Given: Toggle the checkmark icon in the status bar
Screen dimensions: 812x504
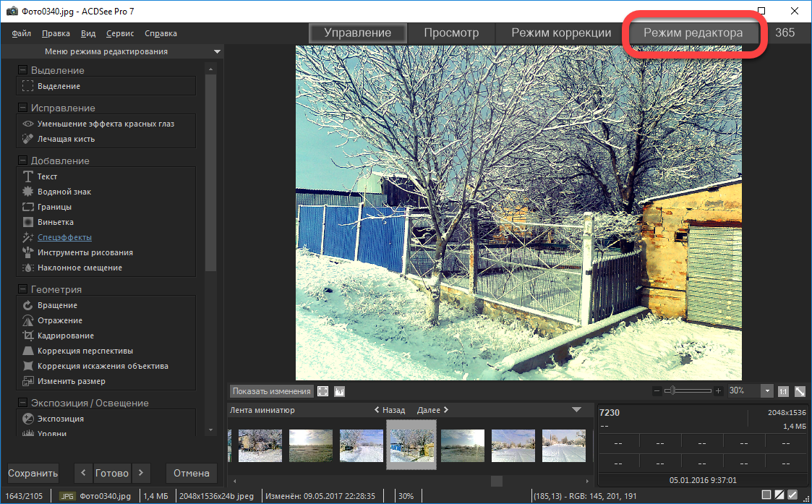Looking at the screenshot, I should (x=792, y=495).
